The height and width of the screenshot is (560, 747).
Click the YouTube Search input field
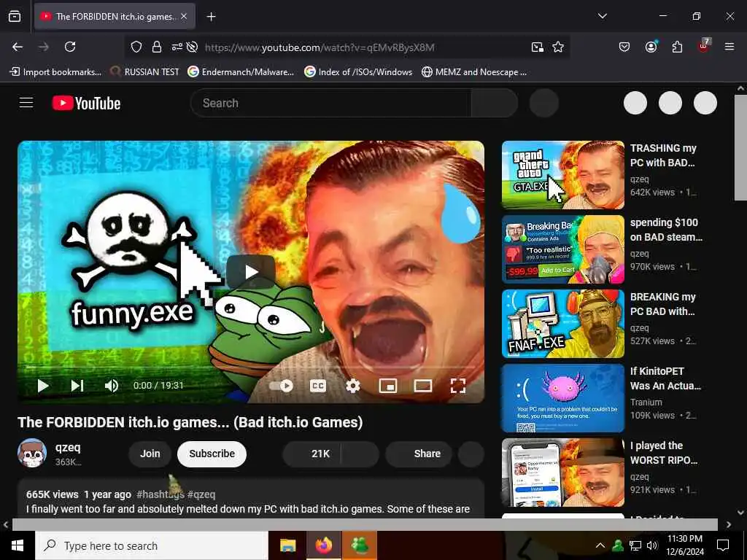tap(330, 103)
